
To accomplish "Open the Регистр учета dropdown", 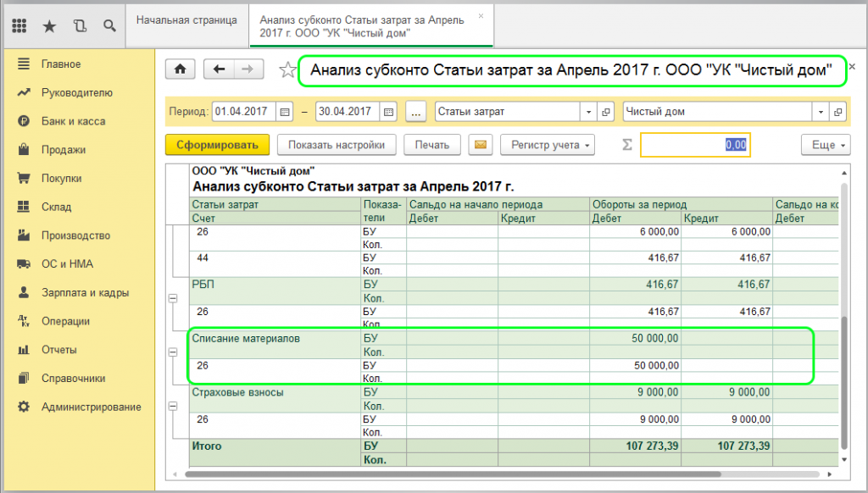I will click(x=548, y=145).
